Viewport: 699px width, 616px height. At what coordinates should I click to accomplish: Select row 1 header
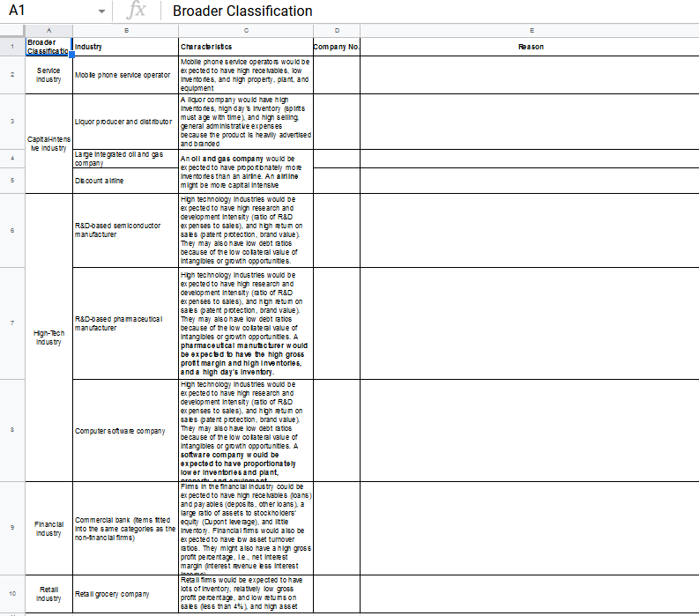click(12, 47)
